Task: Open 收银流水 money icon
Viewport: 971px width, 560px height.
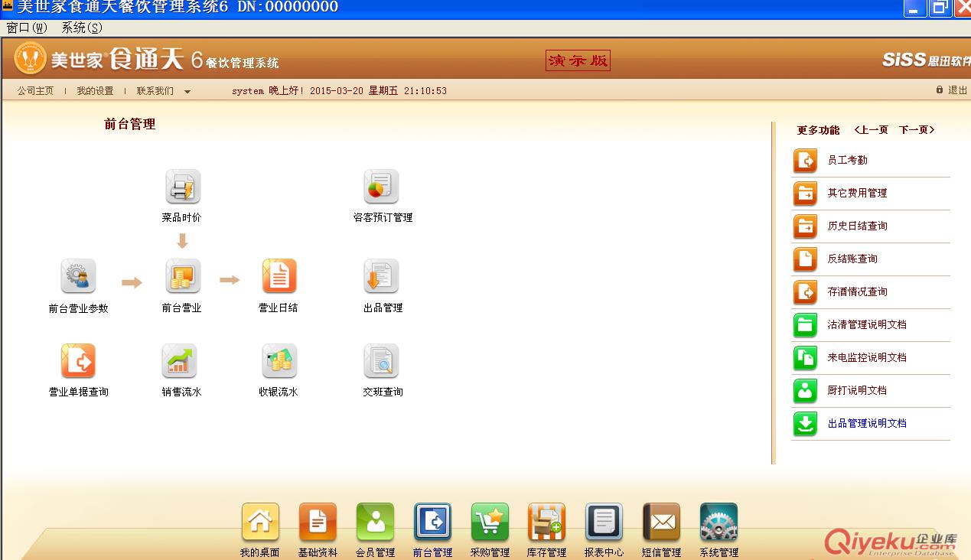Action: coord(279,360)
